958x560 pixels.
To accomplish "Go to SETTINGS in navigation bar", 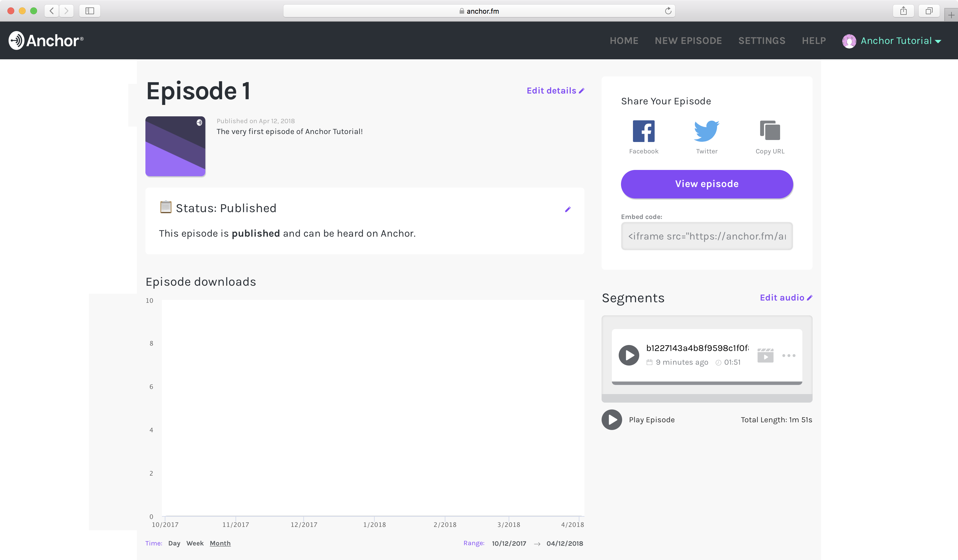I will point(762,41).
